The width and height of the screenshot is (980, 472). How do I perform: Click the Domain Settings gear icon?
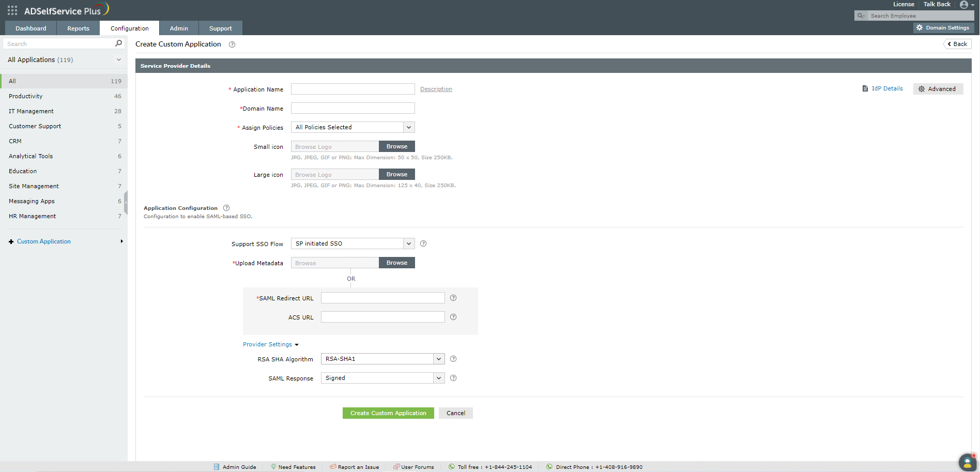click(920, 27)
